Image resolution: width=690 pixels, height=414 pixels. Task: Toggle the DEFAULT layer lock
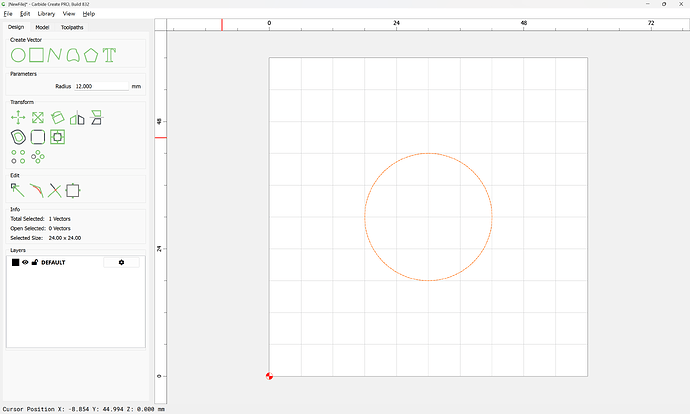click(x=35, y=262)
